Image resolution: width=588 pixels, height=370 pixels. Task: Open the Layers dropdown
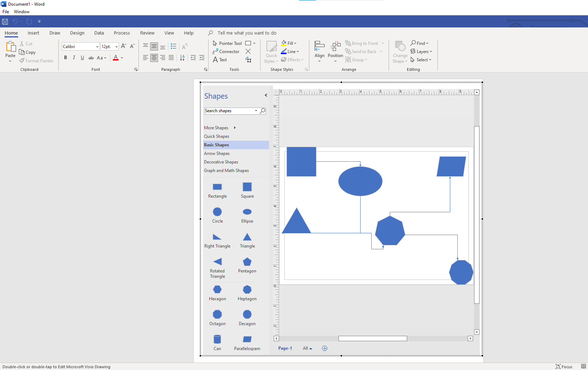pos(421,52)
